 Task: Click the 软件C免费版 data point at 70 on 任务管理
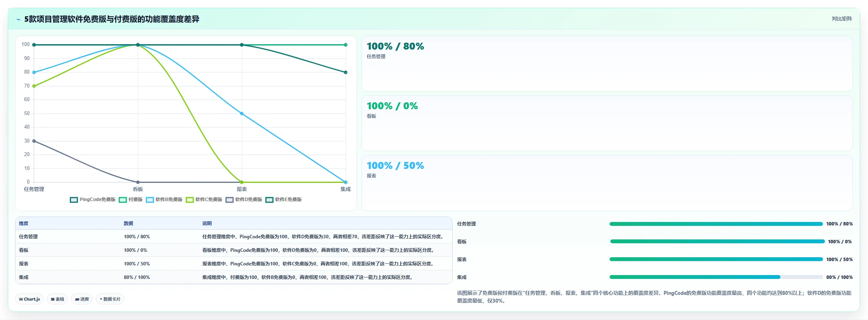point(34,86)
